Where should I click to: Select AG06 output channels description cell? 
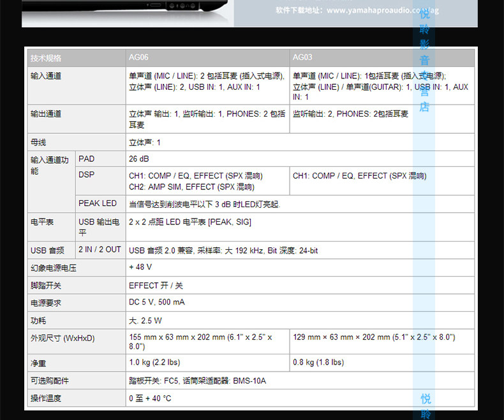tap(207, 119)
